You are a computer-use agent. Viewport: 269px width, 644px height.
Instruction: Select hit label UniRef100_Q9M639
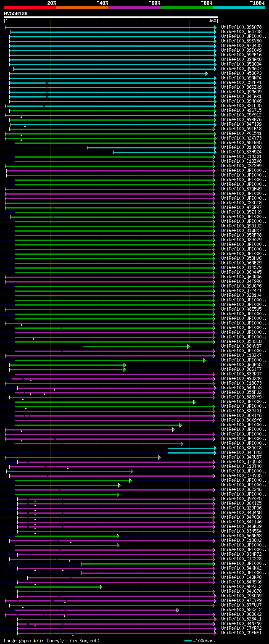pos(241,92)
